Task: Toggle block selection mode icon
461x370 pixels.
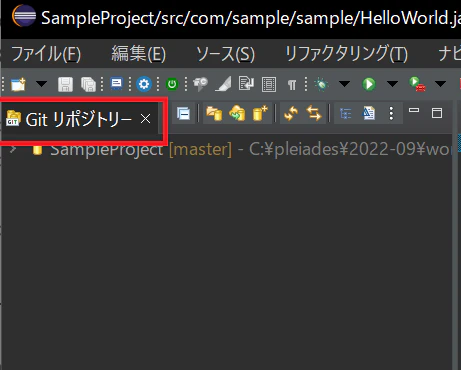Action: tap(269, 84)
